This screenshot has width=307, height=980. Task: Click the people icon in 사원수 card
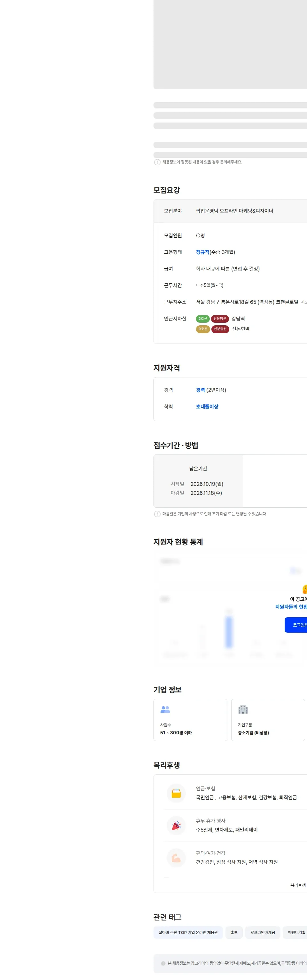(x=165, y=709)
